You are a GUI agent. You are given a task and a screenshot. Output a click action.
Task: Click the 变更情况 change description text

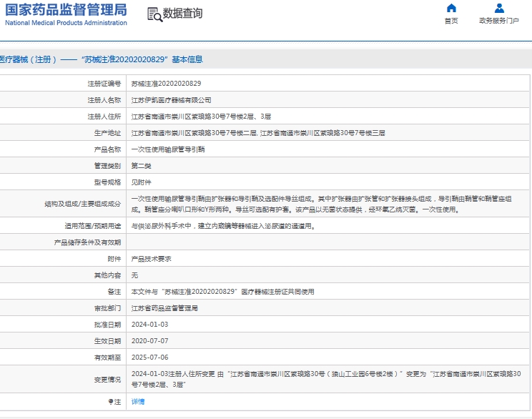tap(326, 379)
